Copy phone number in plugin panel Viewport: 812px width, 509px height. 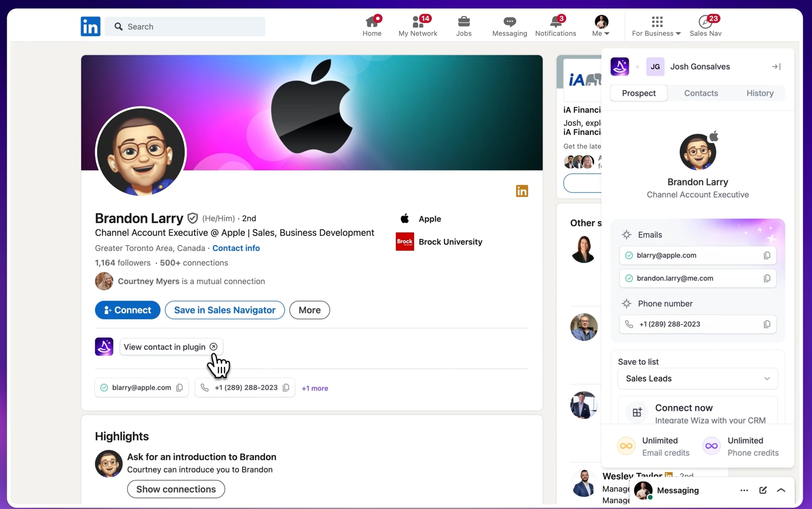767,324
